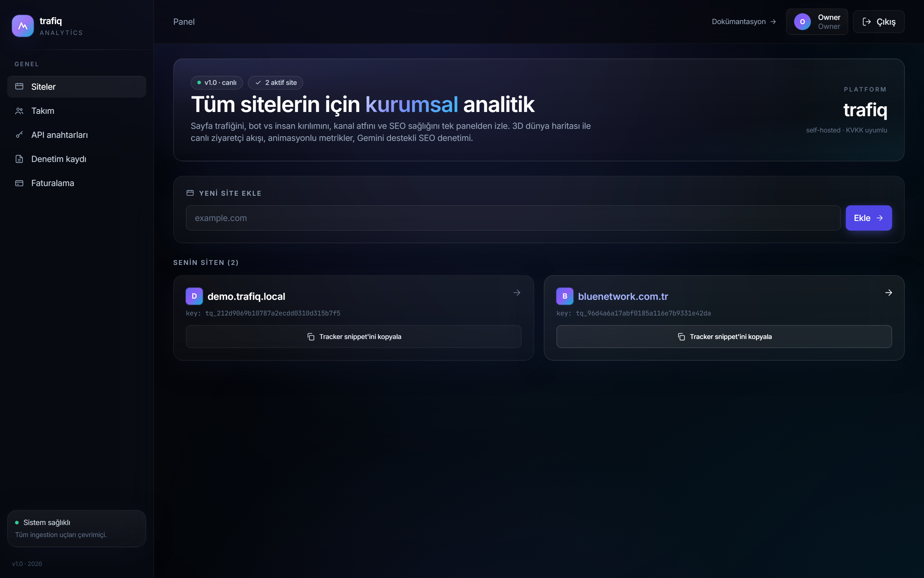Click the v1.0 · 2026 footer text

point(27,564)
